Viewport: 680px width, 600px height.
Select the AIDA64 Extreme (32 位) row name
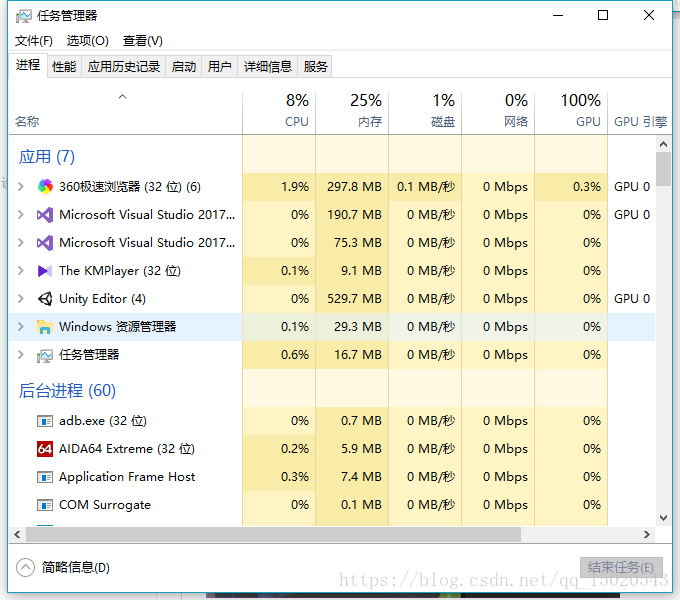[x=127, y=449]
